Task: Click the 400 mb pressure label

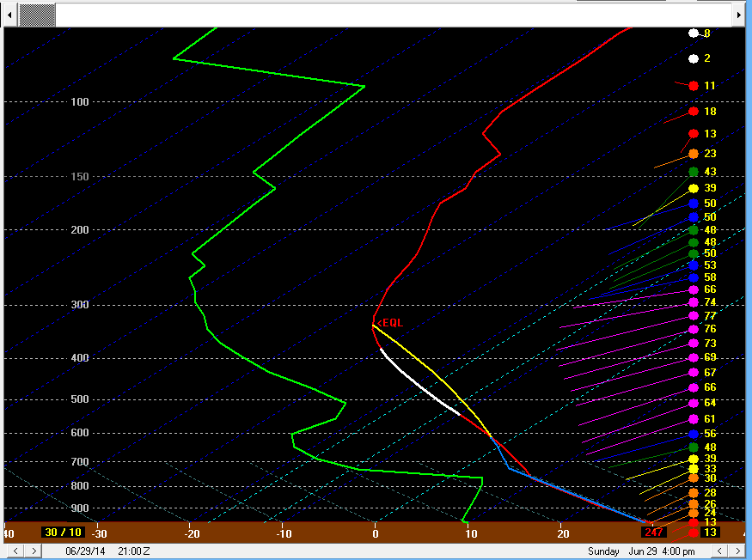Action: point(80,357)
